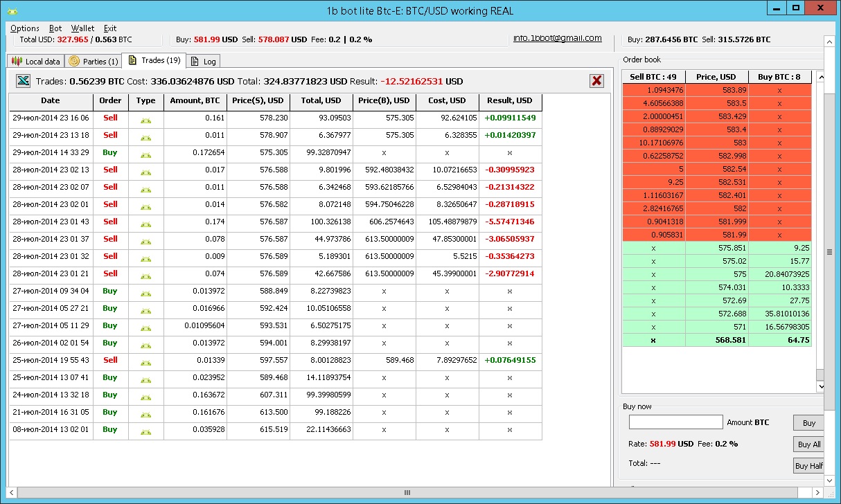Click type icon in 26-июл-2014 02 01 54 row
The image size is (841, 504).
(145, 345)
